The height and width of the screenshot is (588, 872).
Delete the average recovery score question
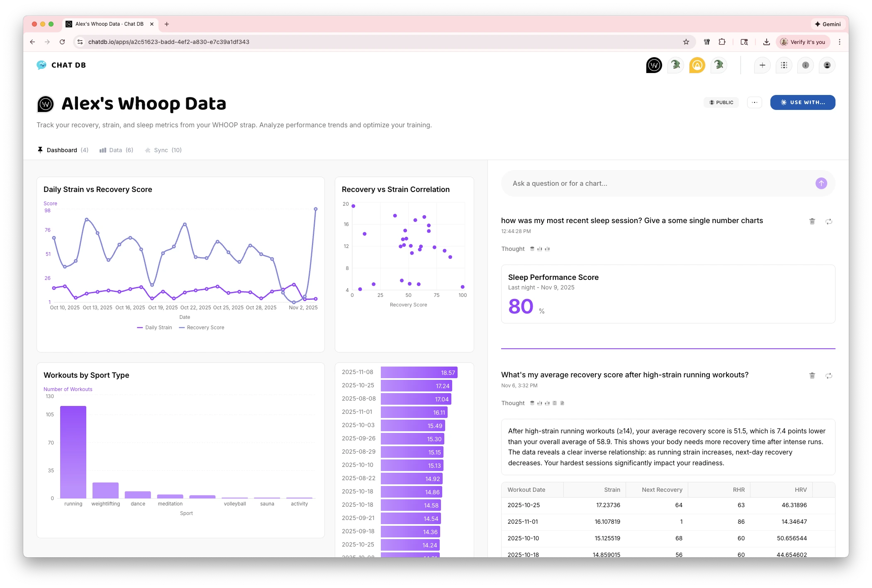tap(812, 376)
